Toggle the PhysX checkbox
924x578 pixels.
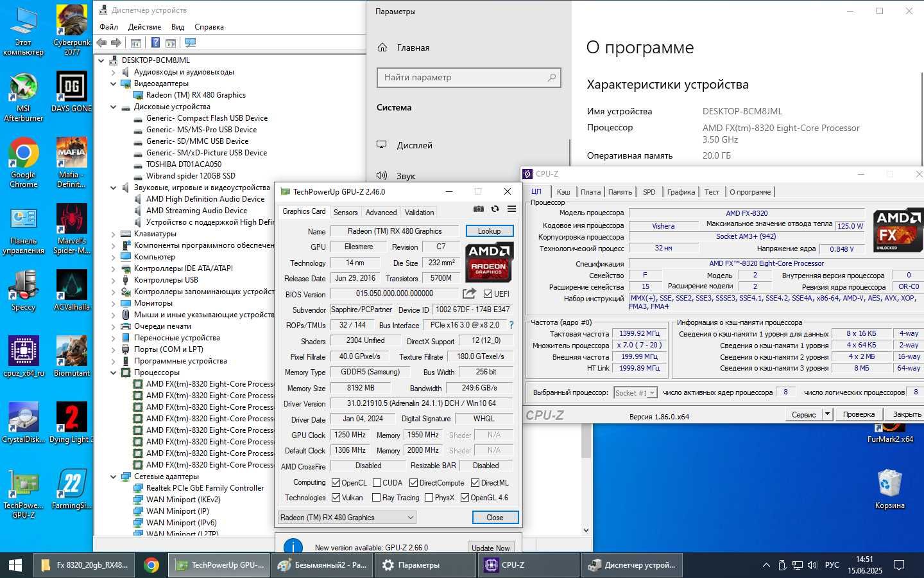[429, 498]
